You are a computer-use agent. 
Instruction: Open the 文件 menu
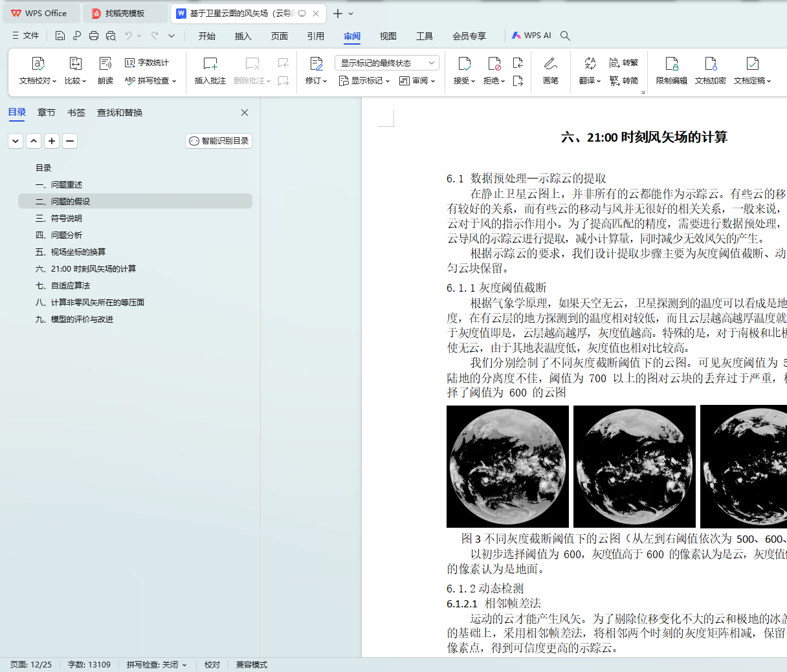tap(25, 36)
